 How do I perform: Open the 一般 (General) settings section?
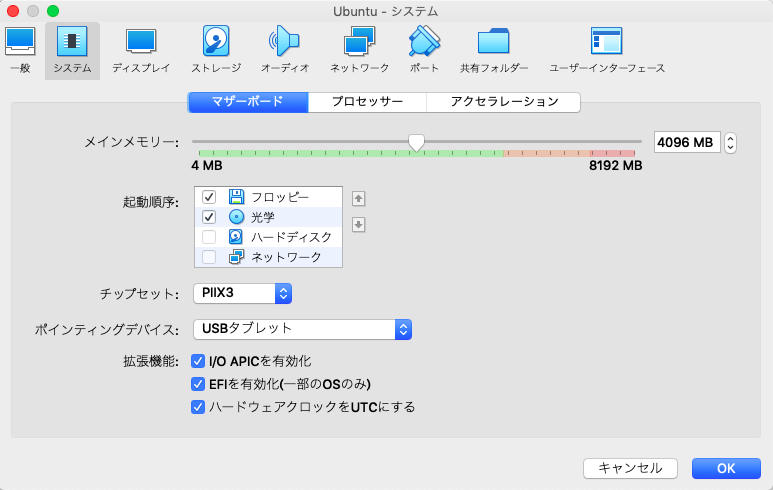click(x=20, y=50)
